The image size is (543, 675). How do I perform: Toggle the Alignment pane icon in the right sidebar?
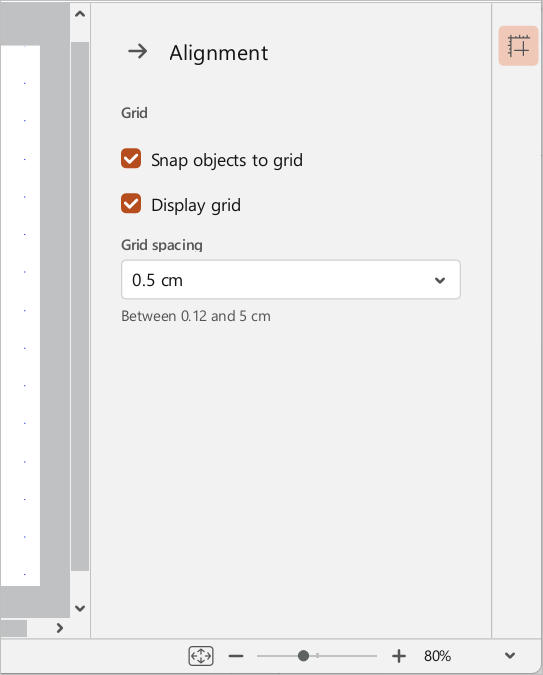click(518, 46)
